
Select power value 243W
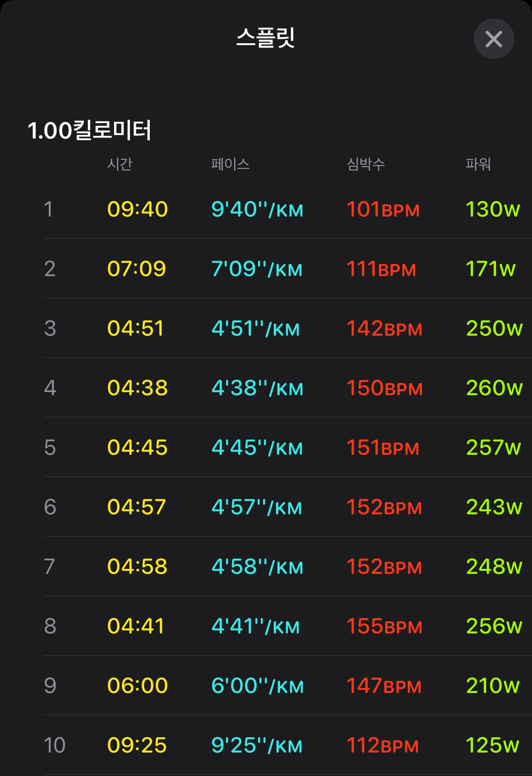click(495, 507)
